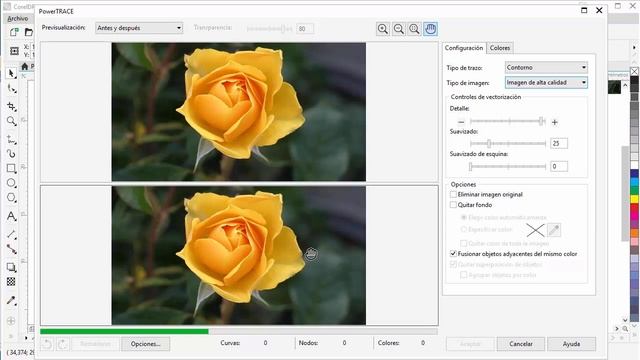Image resolution: width=640 pixels, height=360 pixels.
Task: Click the Suavizado de esquina slider
Action: (508, 166)
